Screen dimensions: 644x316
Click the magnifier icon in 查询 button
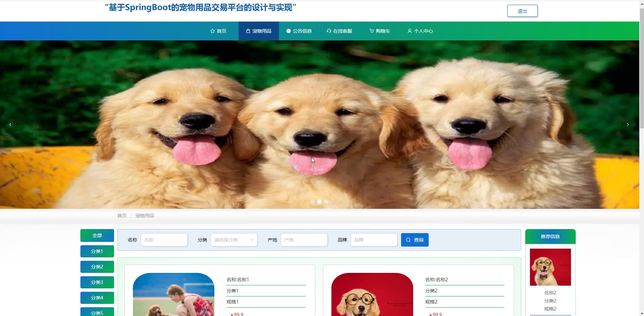tap(408, 240)
